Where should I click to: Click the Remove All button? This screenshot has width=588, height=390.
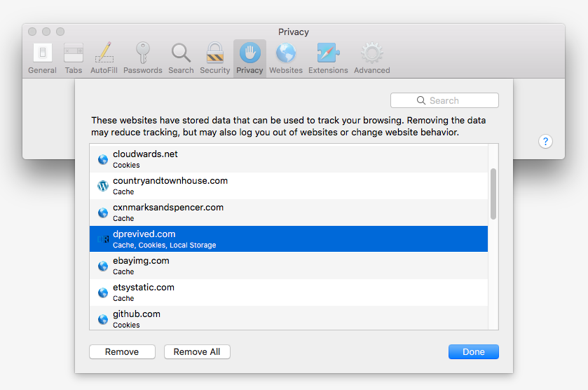click(x=197, y=351)
